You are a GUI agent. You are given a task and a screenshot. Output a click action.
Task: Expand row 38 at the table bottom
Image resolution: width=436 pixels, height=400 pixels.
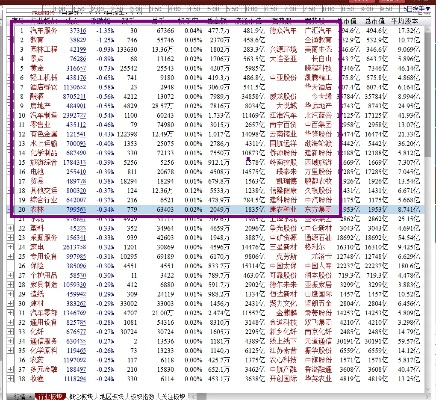[10, 379]
